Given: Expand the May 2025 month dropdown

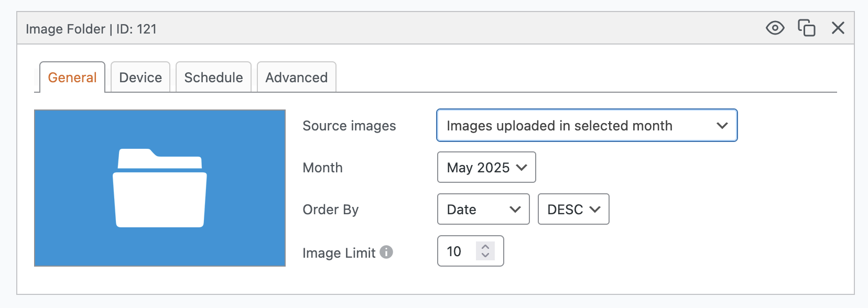Looking at the screenshot, I should (x=486, y=168).
